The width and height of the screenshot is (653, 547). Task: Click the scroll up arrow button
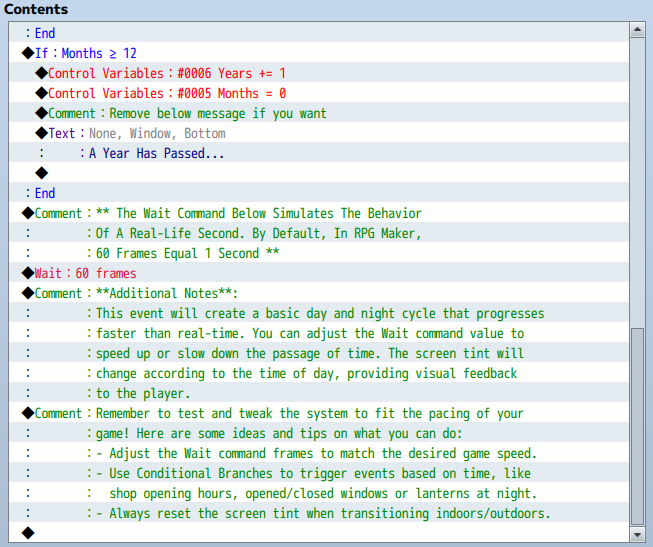coord(637,30)
